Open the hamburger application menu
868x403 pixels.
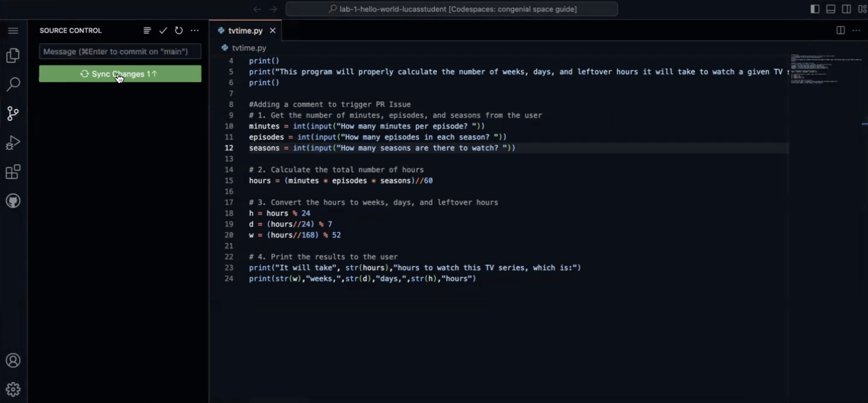point(13,31)
